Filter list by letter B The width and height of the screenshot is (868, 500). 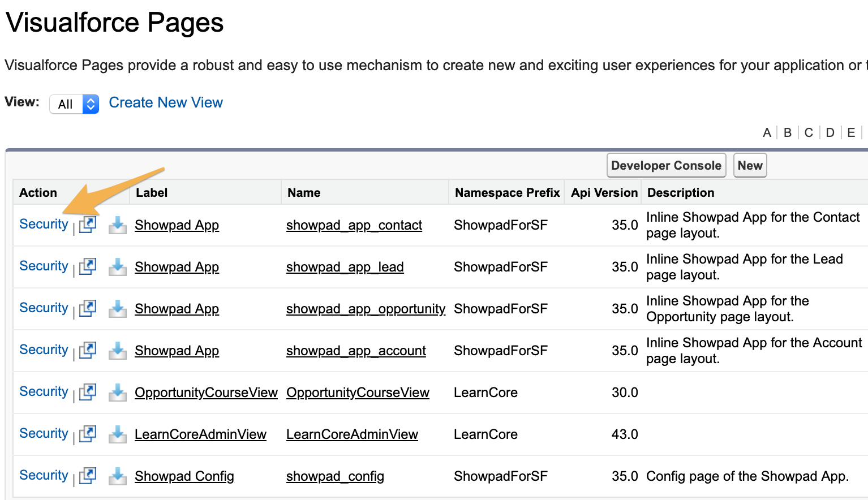pos(788,132)
